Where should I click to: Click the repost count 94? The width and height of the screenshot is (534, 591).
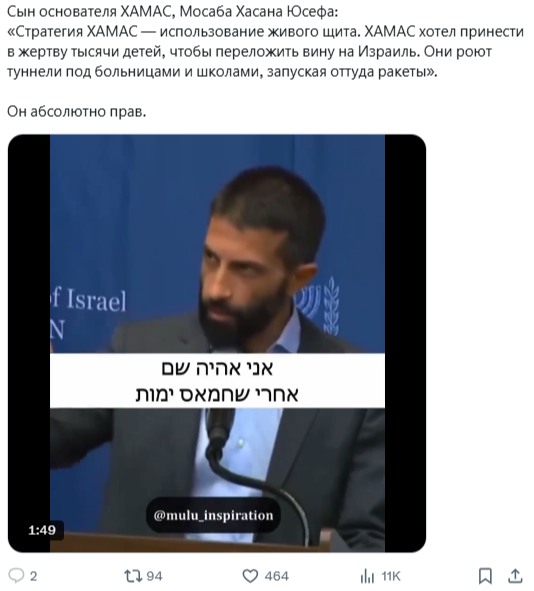[155, 576]
